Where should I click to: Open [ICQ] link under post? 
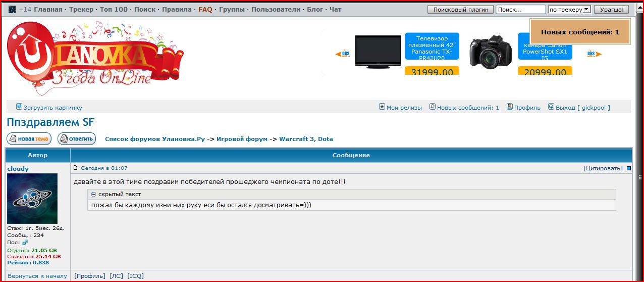coord(136,276)
